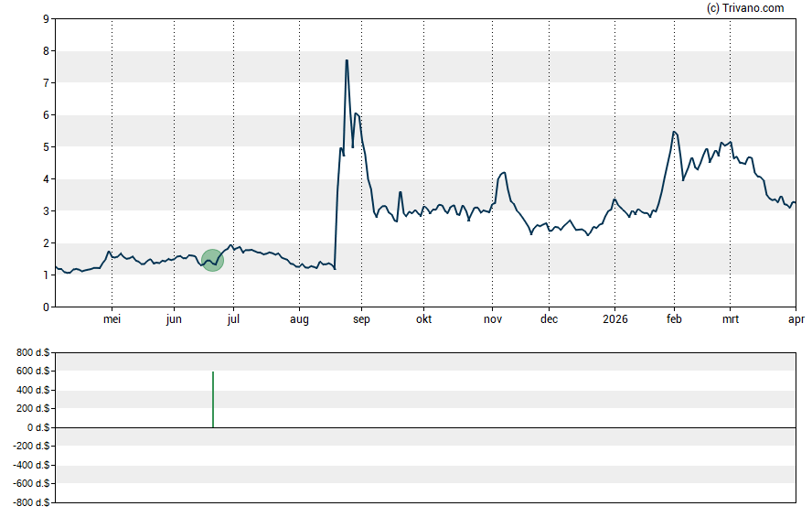Screen dimensions: 812x517
Task: Click the green vertical bar in the lower chart
Action: coord(213,399)
